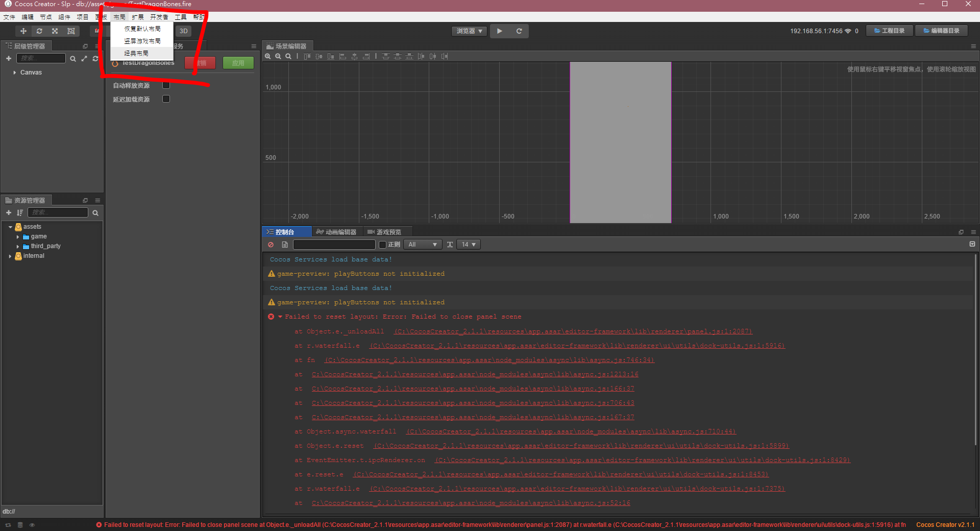Image resolution: width=980 pixels, height=531 pixels.
Task: Align selected nodes to left edge
Action: [342, 56]
